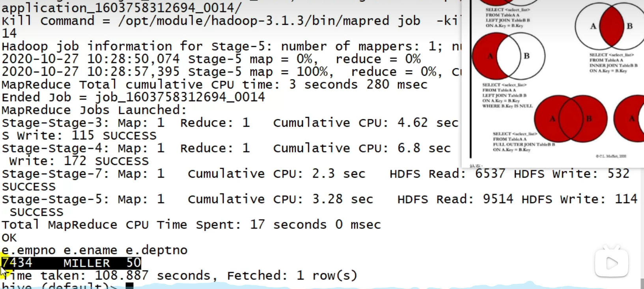The height and width of the screenshot is (289, 644).
Task: Click the OK status line
Action: [9, 238]
